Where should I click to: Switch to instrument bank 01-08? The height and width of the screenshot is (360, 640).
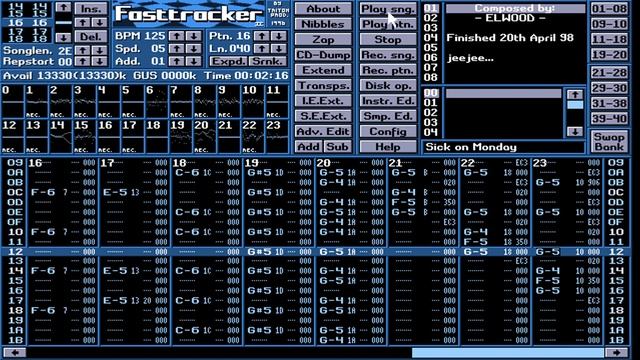(x=609, y=9)
